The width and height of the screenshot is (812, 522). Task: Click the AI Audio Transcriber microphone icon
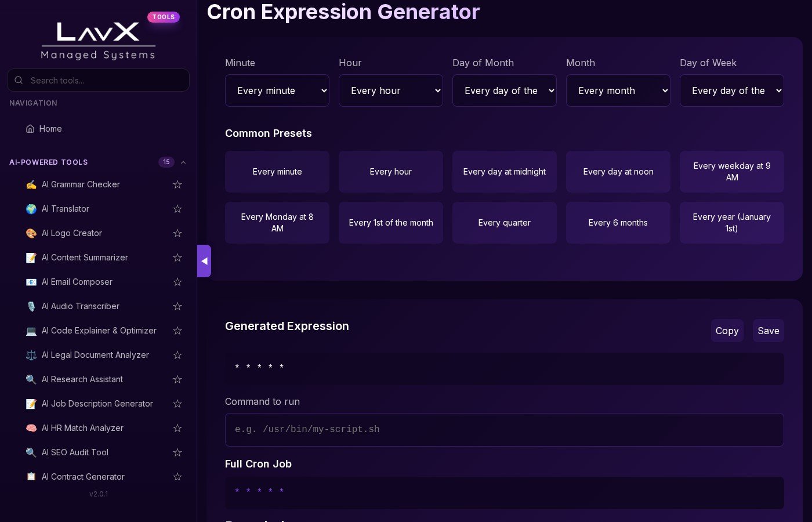pos(31,306)
